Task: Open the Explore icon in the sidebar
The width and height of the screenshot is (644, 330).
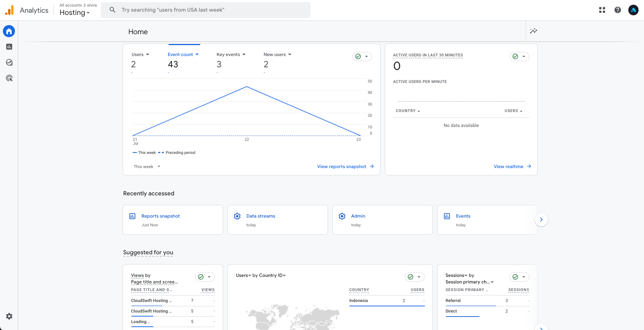Action: 9,63
